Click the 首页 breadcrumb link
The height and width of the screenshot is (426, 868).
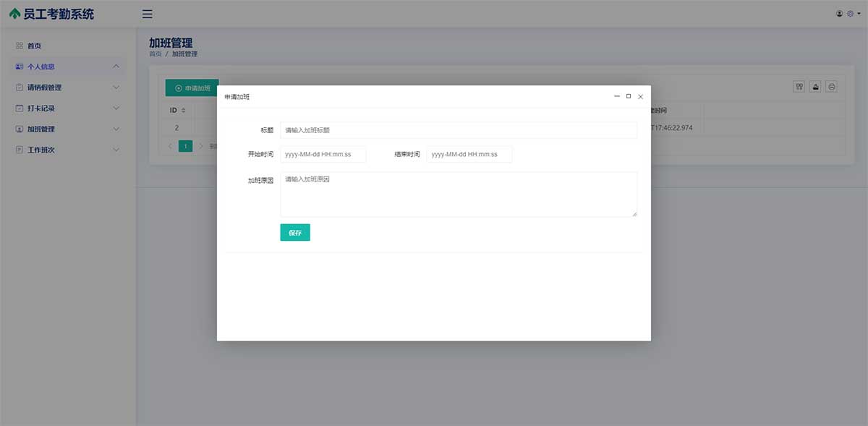point(156,54)
